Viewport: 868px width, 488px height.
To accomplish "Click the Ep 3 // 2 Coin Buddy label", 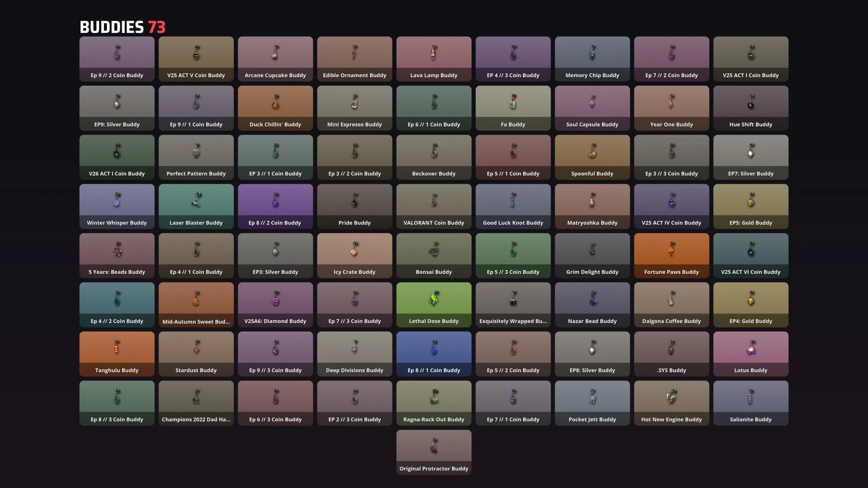I will click(x=354, y=174).
